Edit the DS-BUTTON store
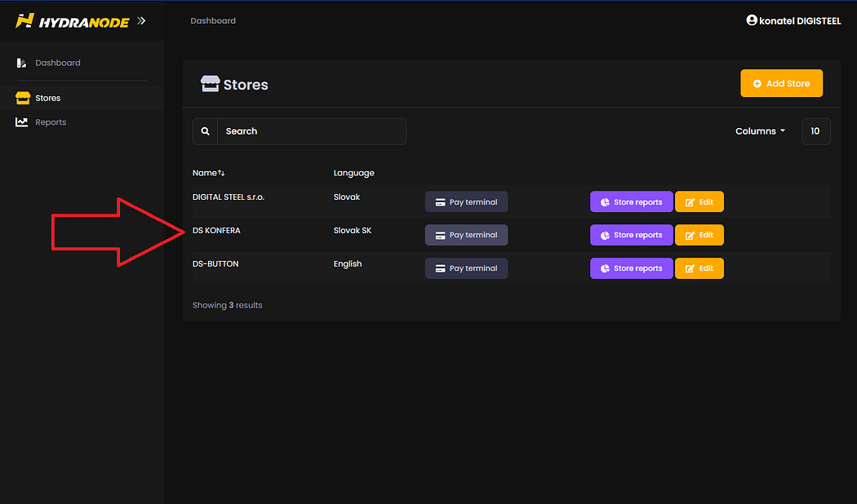 tap(699, 268)
